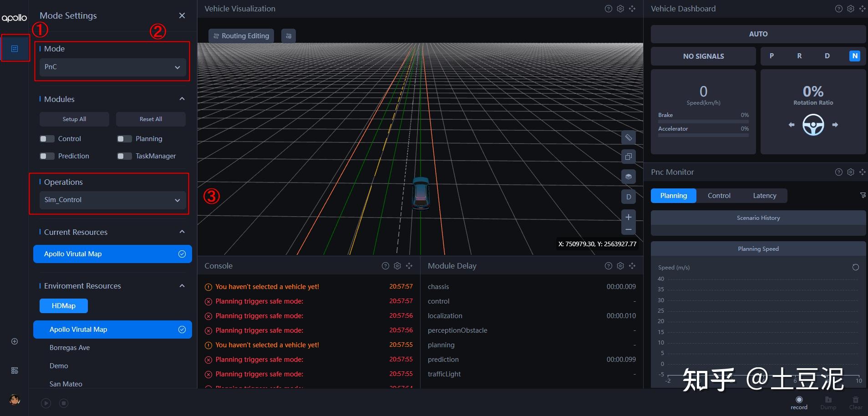Click the copy coordinates tool icon
Screen dimensions: 868x416
click(629, 157)
